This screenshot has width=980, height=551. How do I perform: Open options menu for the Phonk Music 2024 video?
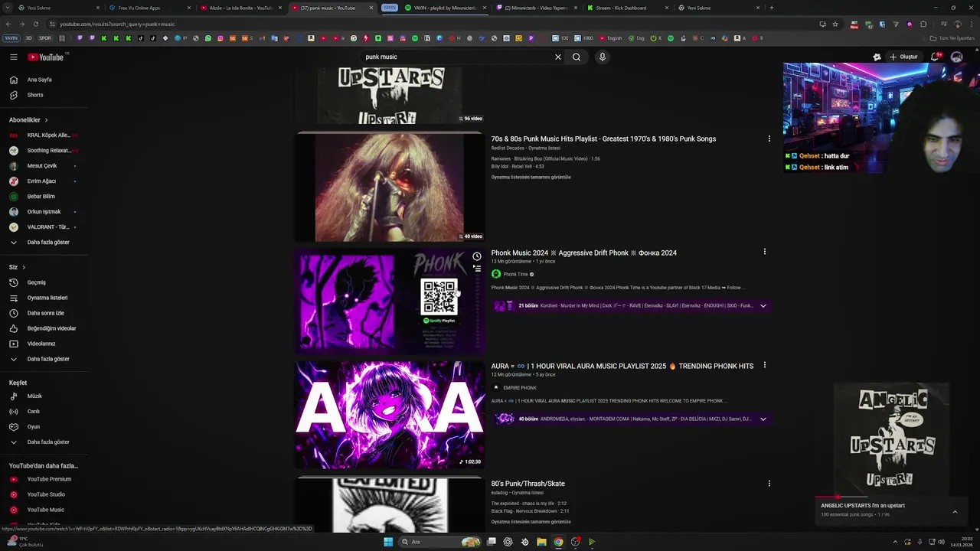[764, 252]
